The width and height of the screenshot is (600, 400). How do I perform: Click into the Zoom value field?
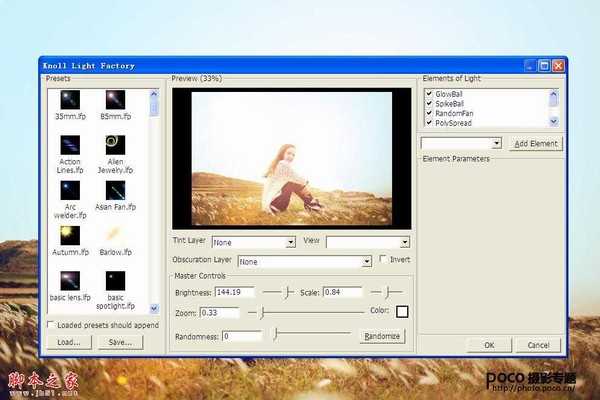[220, 313]
